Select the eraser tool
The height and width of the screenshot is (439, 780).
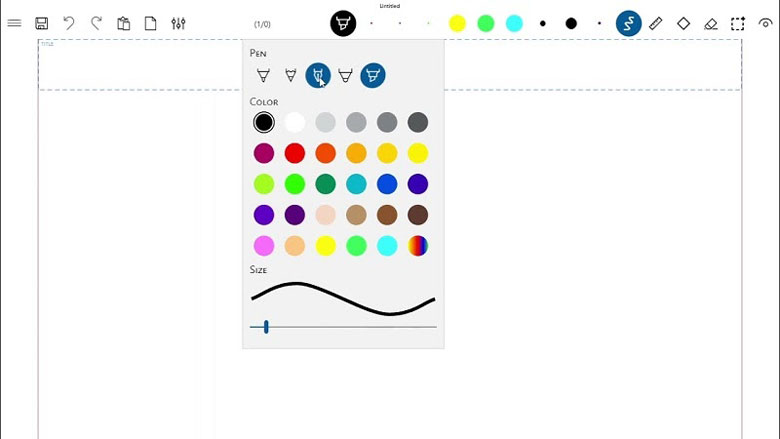711,23
